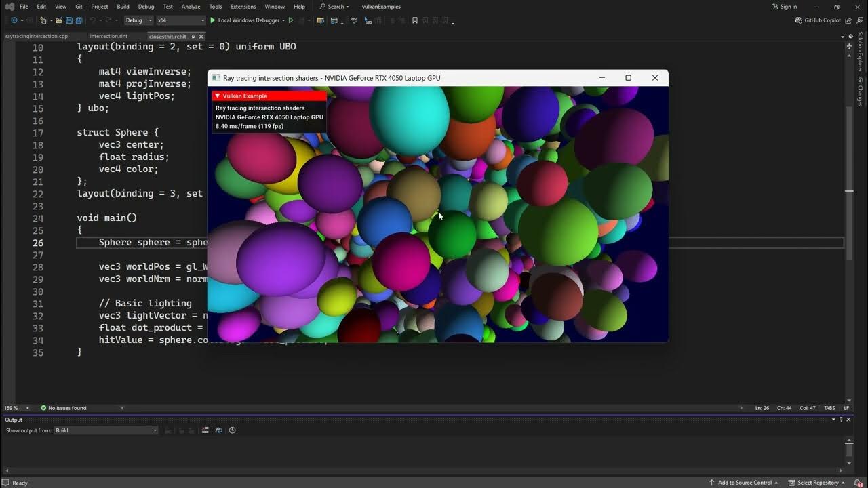
Task: Click the vulkanExamples solution name
Action: [x=382, y=7]
